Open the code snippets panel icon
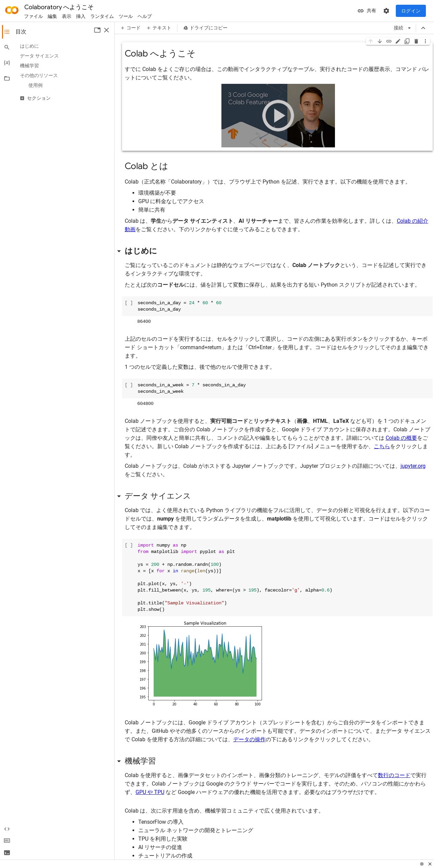This screenshot has height=868, width=434. [7, 829]
